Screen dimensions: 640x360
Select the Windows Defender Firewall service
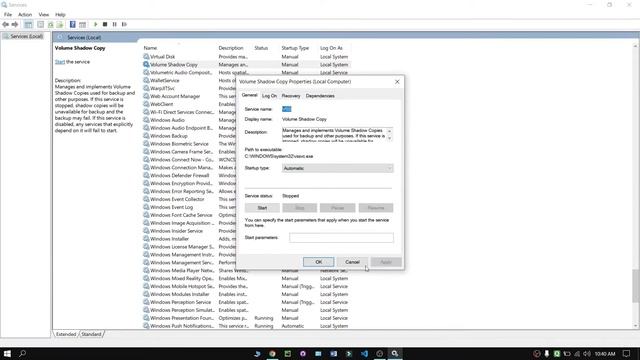179,176
